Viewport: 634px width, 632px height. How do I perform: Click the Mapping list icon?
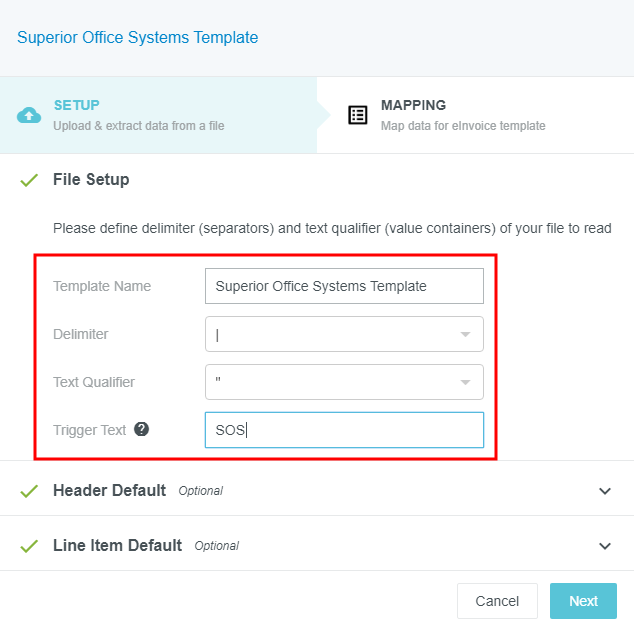[x=357, y=115]
